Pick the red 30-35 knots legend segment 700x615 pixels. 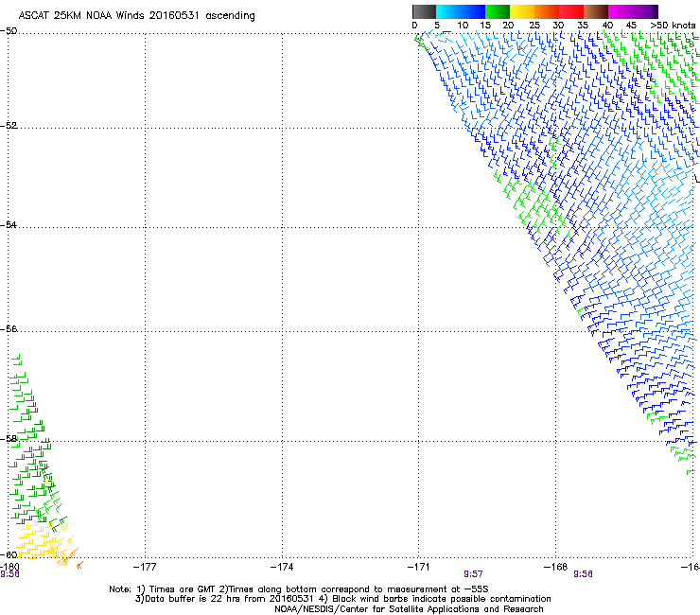pyautogui.click(x=571, y=11)
